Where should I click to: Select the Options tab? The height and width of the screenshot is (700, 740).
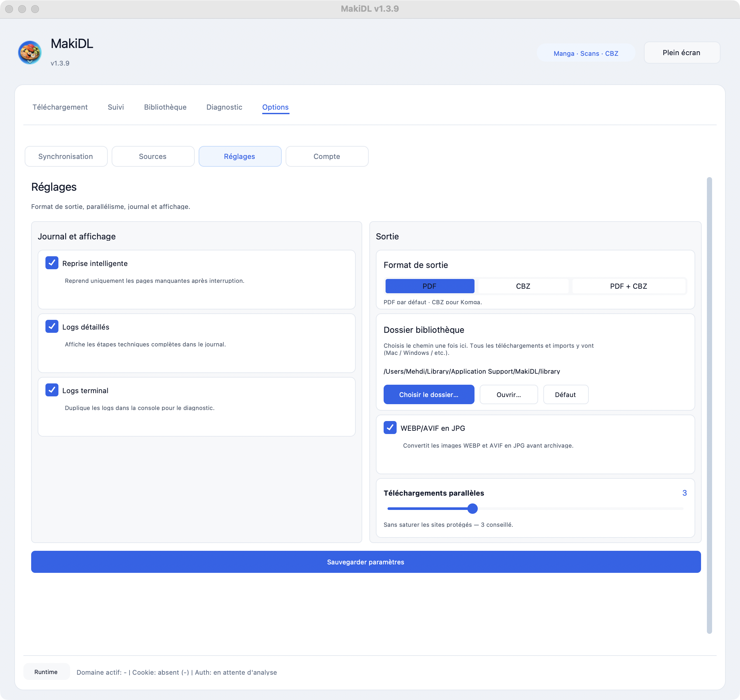pyautogui.click(x=276, y=107)
